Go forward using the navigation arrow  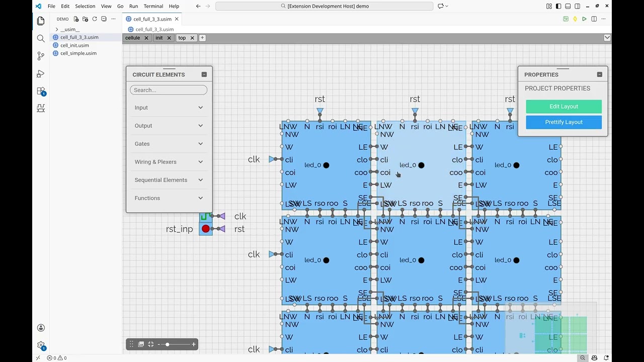tap(208, 6)
